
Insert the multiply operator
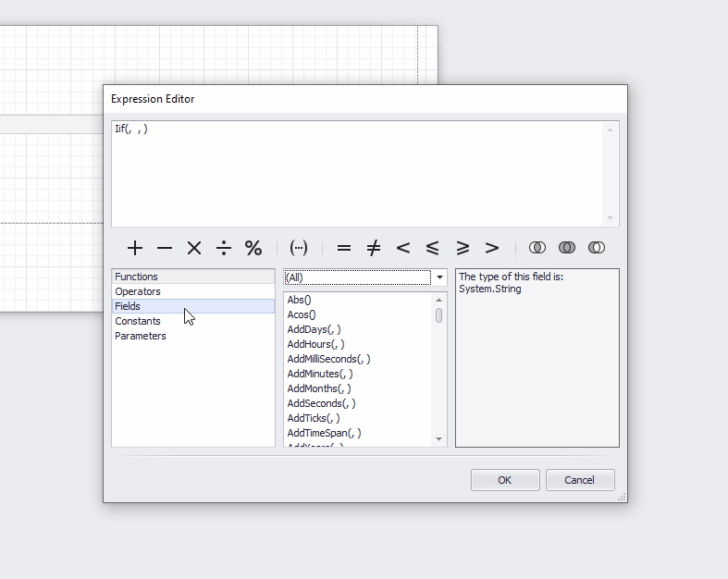pos(194,248)
